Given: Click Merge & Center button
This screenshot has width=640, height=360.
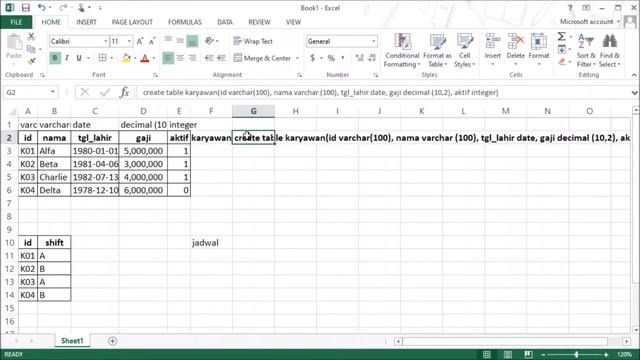Looking at the screenshot, I should [262, 58].
